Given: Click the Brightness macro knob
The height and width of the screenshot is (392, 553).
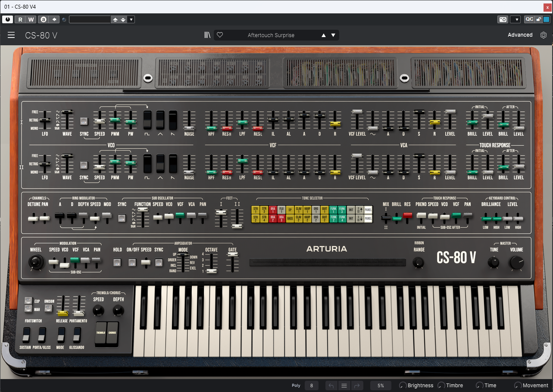Looking at the screenshot, I should click(403, 386).
